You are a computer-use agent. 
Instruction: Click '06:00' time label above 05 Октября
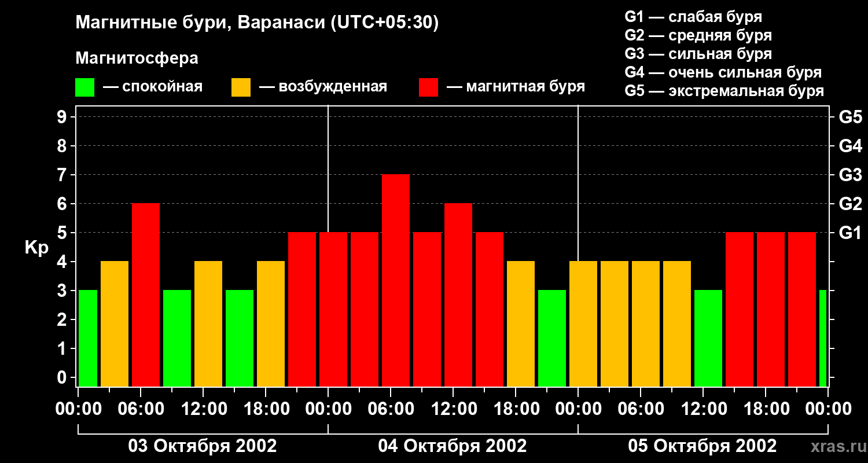640,409
